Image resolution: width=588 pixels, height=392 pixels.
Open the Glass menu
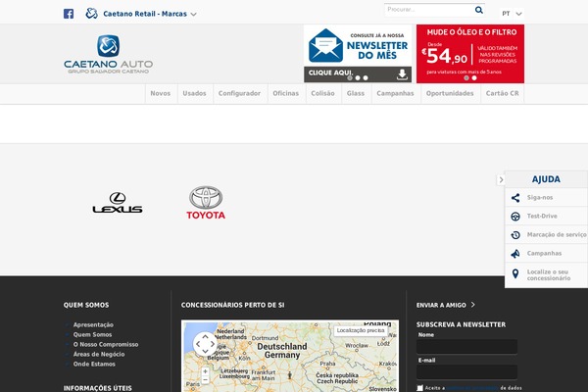click(x=356, y=93)
